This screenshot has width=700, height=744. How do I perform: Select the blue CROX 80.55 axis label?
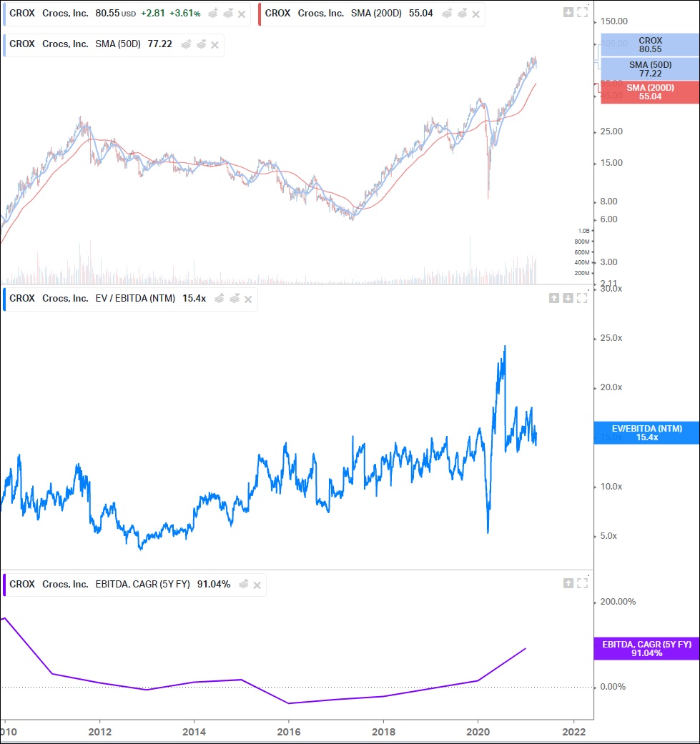click(x=650, y=45)
